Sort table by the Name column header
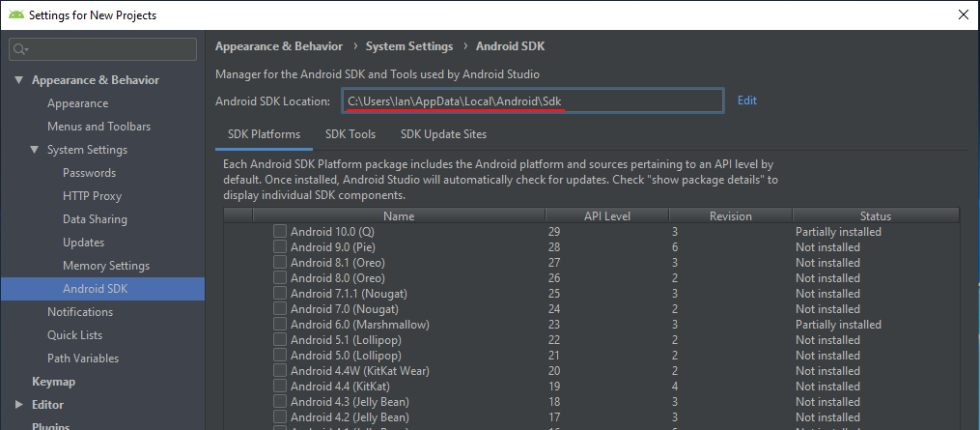 pos(399,215)
